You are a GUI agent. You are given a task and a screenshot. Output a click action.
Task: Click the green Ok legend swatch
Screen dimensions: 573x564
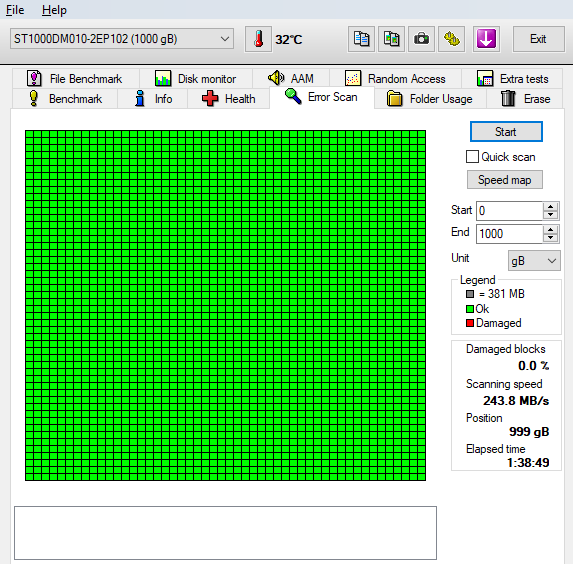pyautogui.click(x=470, y=309)
